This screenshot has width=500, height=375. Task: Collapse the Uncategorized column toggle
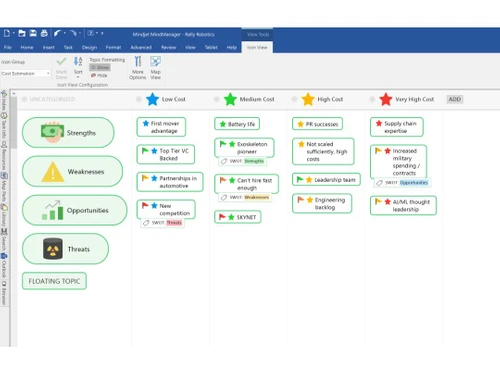[24, 99]
